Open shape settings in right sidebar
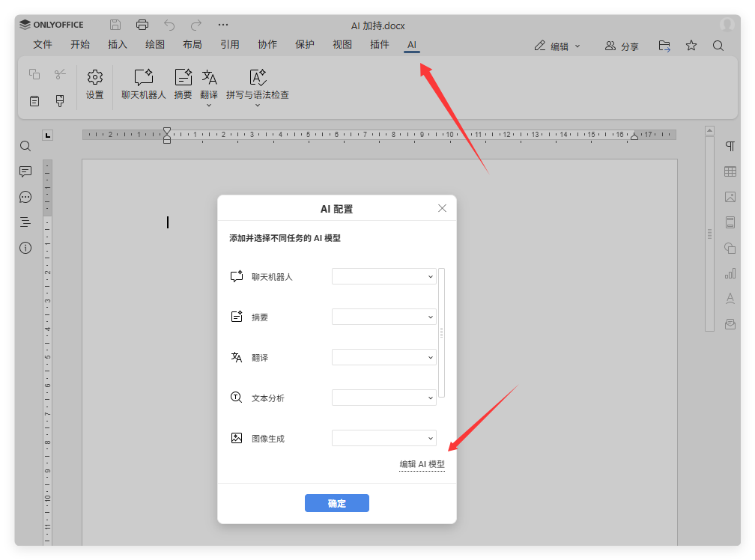This screenshot has height=560, width=755. (x=730, y=248)
